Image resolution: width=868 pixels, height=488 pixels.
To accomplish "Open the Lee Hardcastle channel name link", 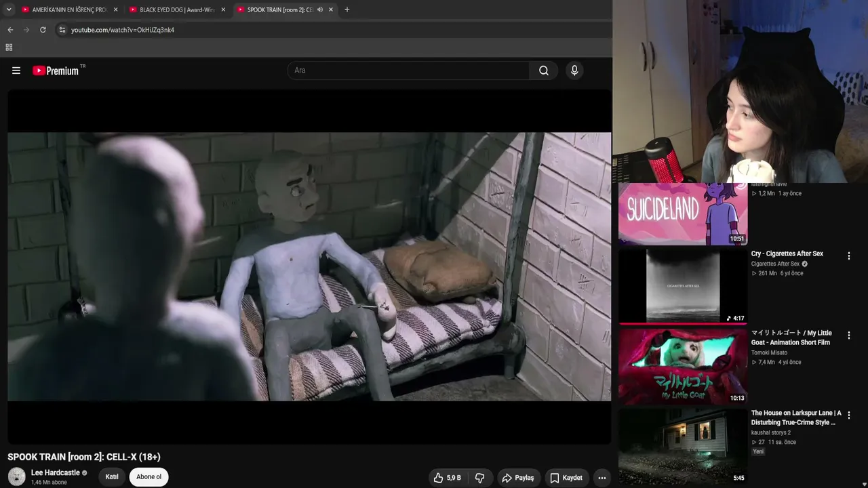I will click(x=56, y=472).
